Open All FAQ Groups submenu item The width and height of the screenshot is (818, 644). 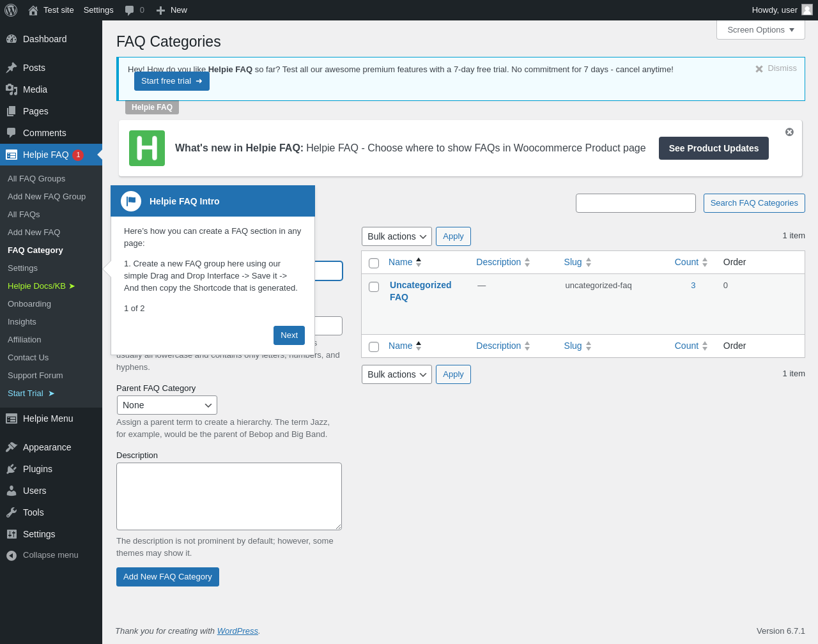coord(36,179)
